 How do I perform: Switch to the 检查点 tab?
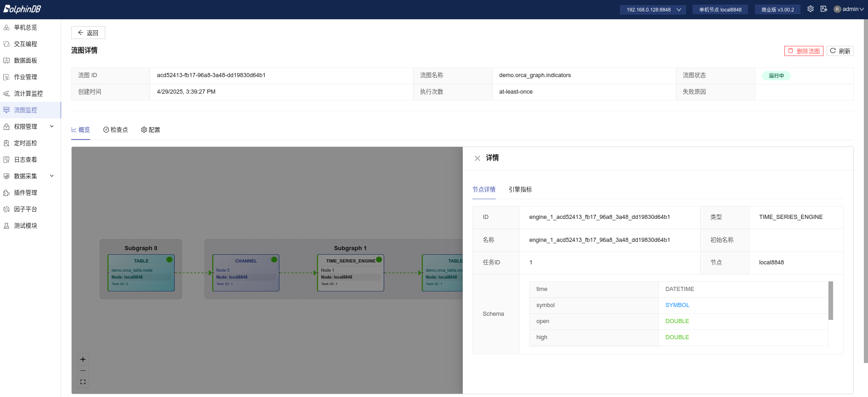[x=116, y=130]
